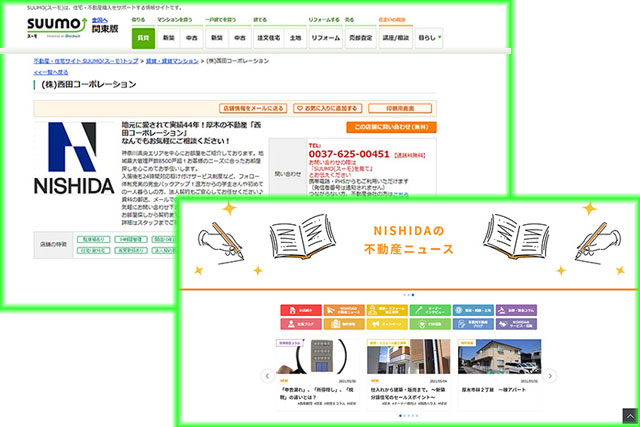Image resolution: width=640 pixels, height=427 pixels.
Task: Click the NISHIDA company logo image
Action: coord(74,158)
